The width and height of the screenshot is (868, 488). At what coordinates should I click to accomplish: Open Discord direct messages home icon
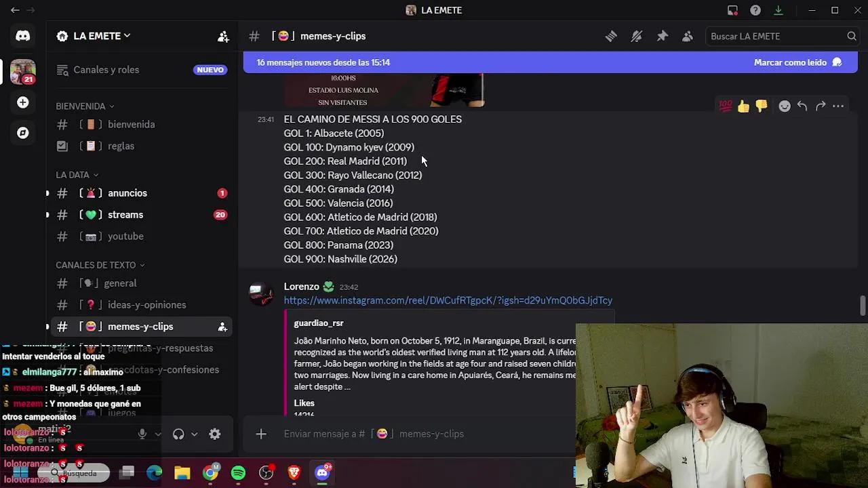(23, 36)
